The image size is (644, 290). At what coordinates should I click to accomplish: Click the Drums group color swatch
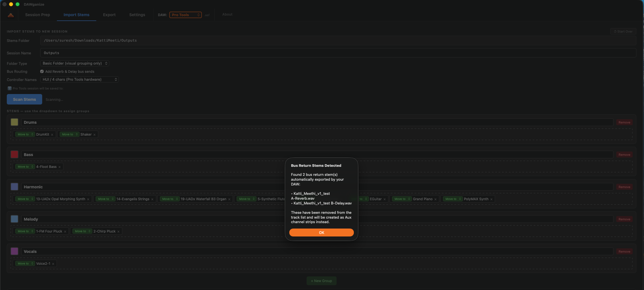click(14, 122)
